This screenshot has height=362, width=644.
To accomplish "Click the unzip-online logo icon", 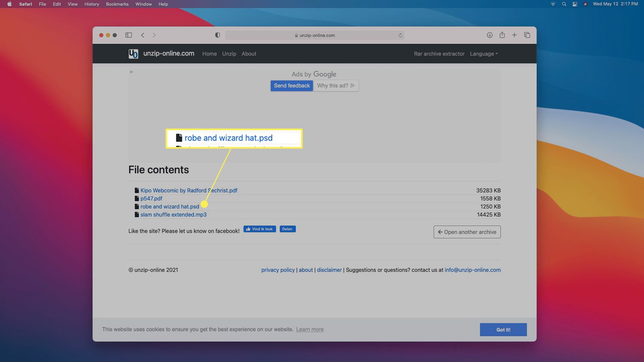I will 133,54.
